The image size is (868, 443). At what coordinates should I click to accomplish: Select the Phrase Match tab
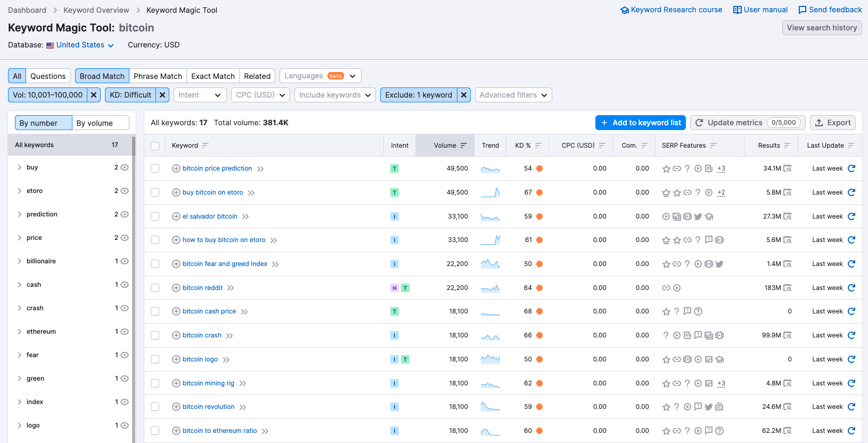(x=158, y=76)
